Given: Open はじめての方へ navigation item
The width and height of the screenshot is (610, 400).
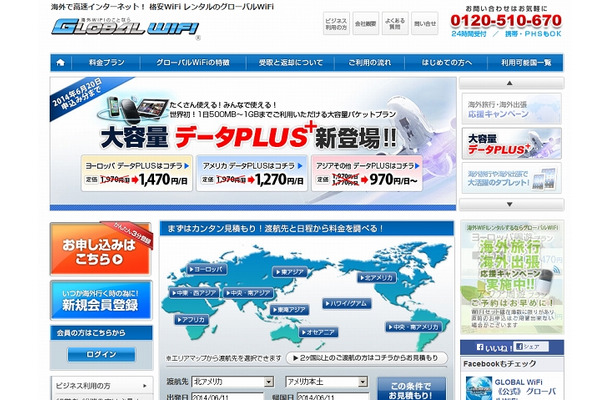Looking at the screenshot, I should [447, 63].
